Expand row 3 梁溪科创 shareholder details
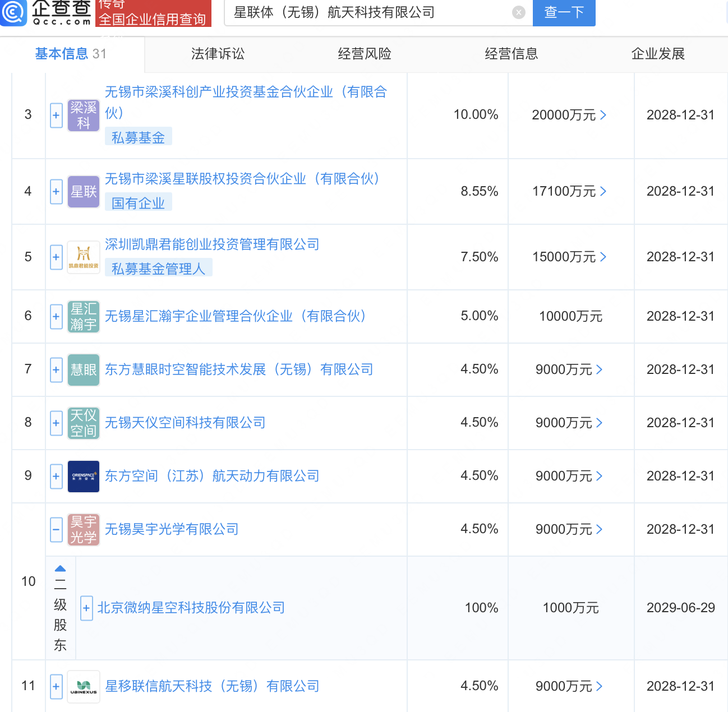 pyautogui.click(x=56, y=115)
